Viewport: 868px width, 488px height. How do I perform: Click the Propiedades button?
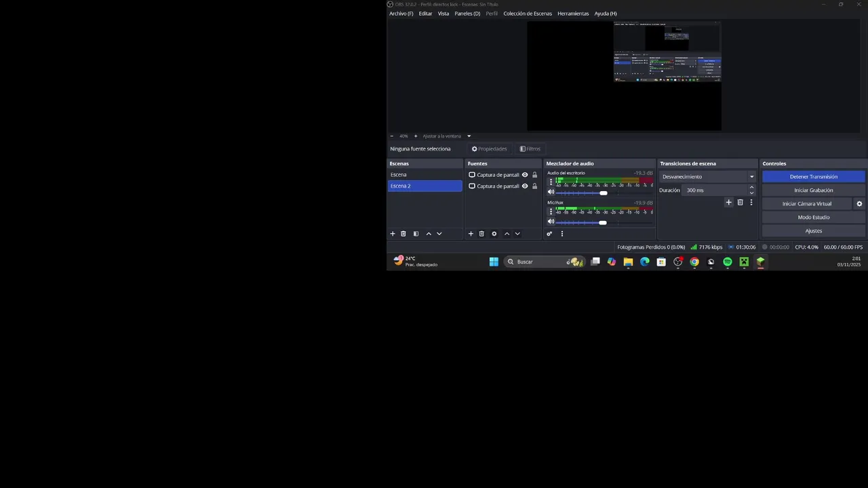[x=490, y=149]
